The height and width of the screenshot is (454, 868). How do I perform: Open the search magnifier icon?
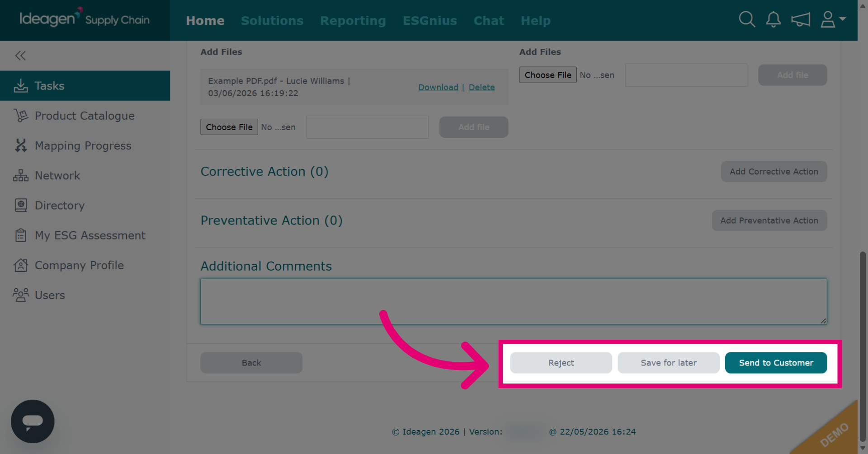click(x=747, y=19)
